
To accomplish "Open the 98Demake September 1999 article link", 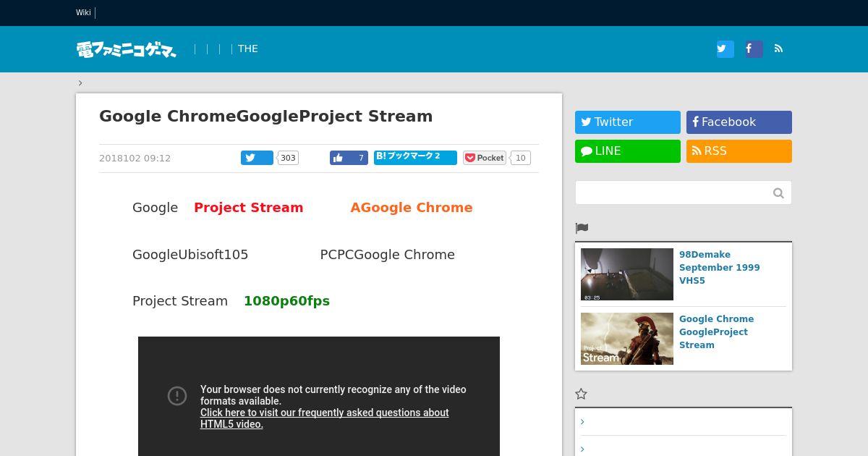I will pos(720,268).
